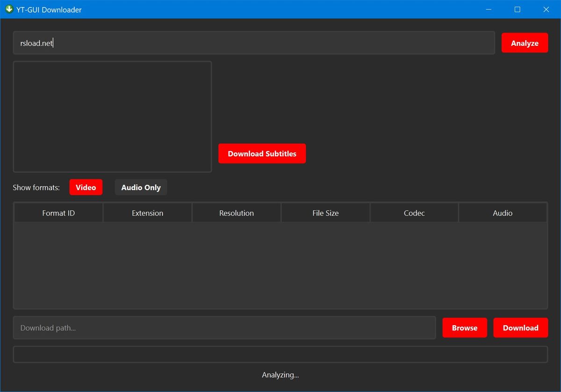Open the Browse folder dialog
The image size is (561, 392).
point(465,328)
